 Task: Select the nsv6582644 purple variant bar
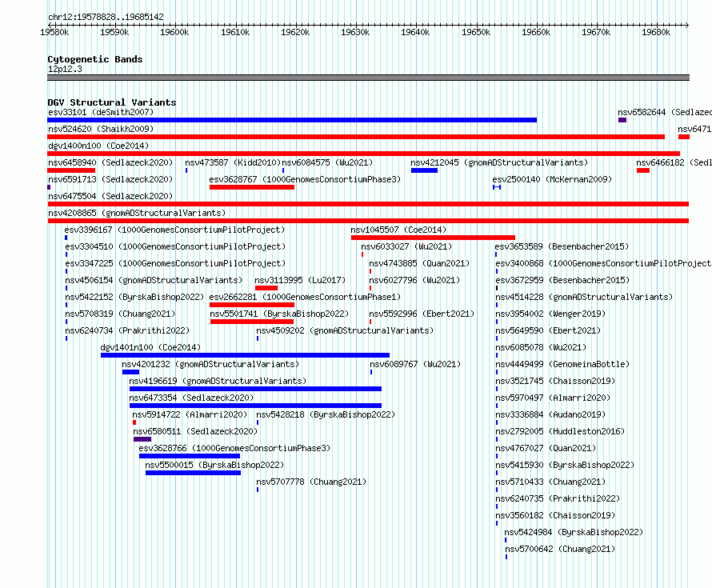(622, 120)
